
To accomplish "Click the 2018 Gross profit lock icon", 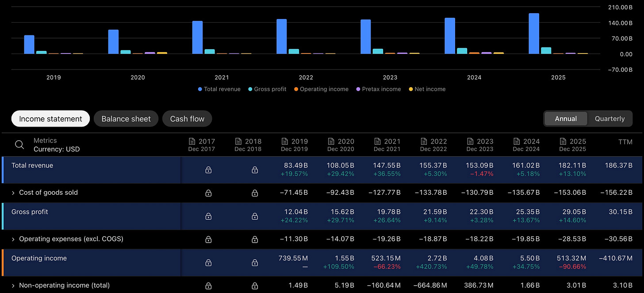I will pos(255,216).
